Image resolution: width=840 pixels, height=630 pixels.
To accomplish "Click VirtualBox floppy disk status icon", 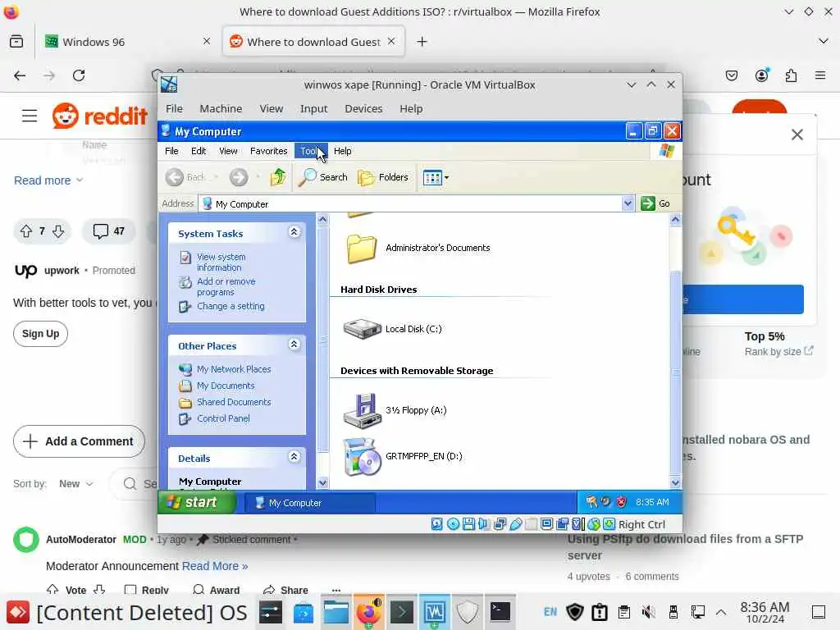I will (x=468, y=524).
